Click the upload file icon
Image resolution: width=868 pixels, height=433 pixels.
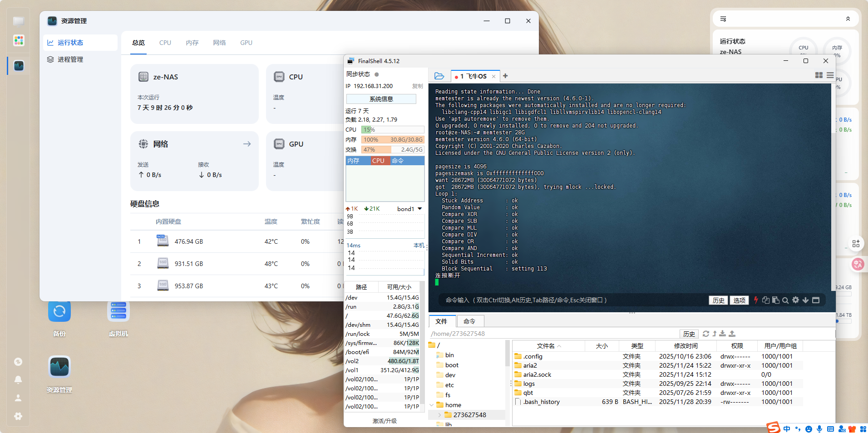click(732, 334)
